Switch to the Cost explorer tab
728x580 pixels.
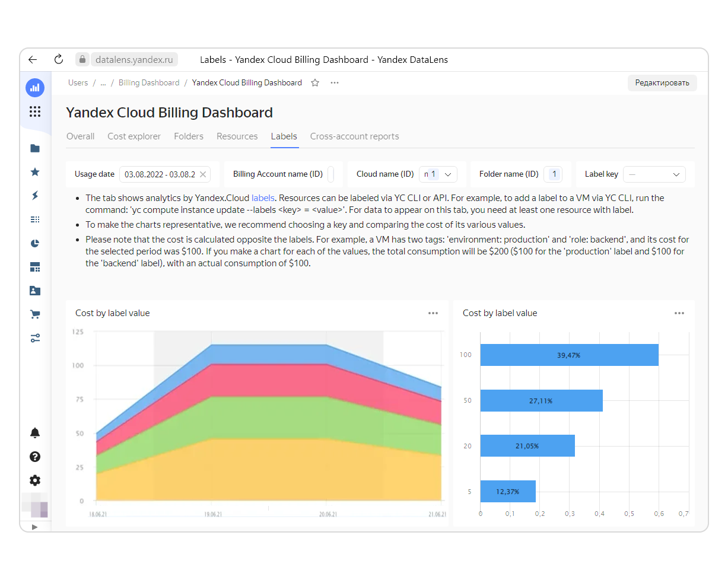click(134, 136)
